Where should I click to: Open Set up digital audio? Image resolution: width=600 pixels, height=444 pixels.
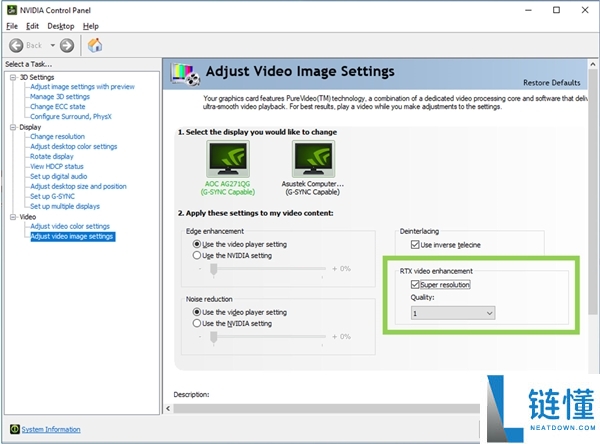point(59,176)
